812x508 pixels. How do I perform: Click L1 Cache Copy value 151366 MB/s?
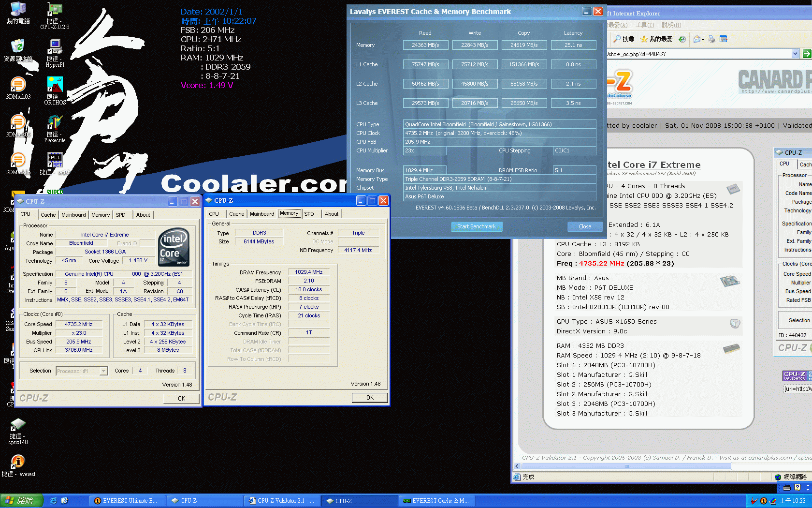click(x=524, y=64)
